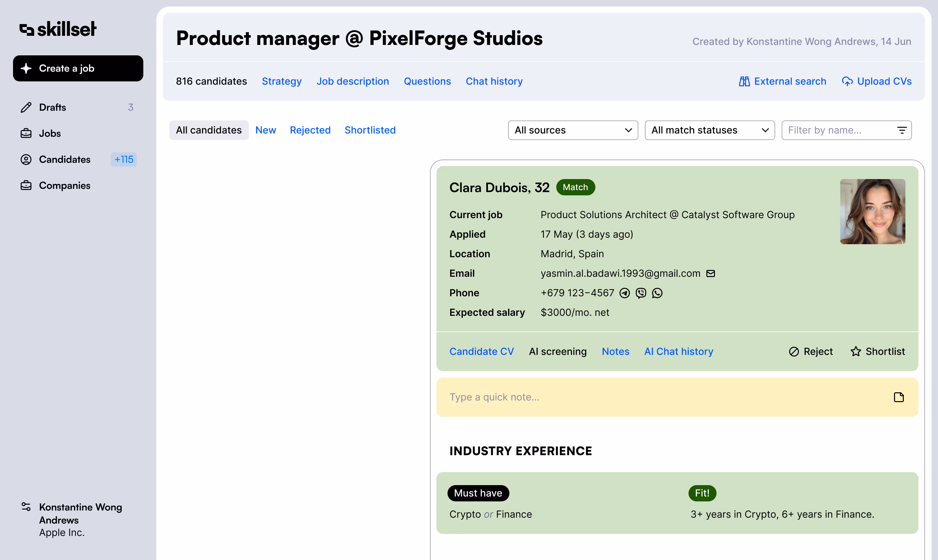Click the Must have badge
Screen dimensions: 938x560
click(x=478, y=493)
